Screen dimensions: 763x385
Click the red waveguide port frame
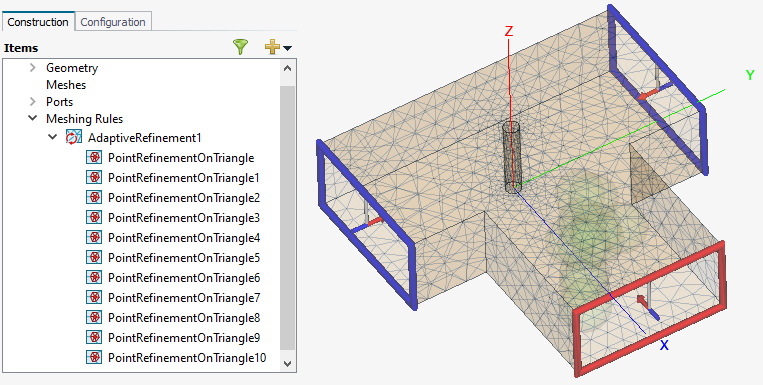point(651,309)
